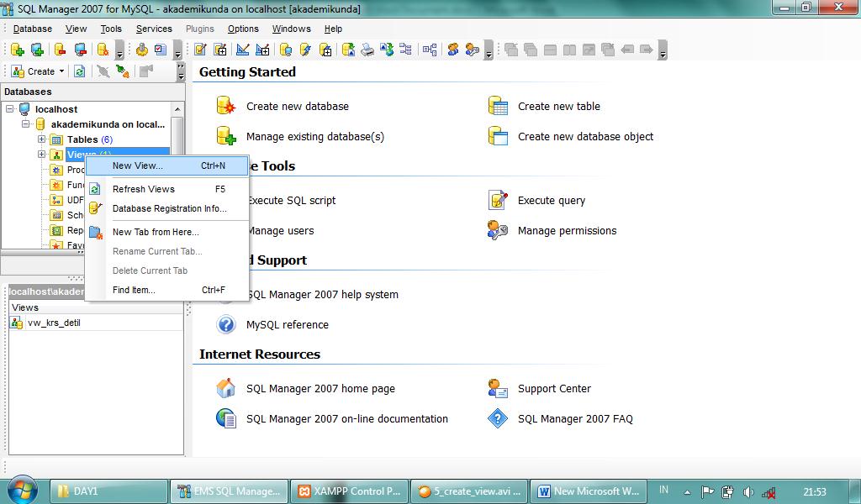Click the Duplicate Database toolbar icon
The height and width of the screenshot is (504, 861).
click(x=325, y=50)
